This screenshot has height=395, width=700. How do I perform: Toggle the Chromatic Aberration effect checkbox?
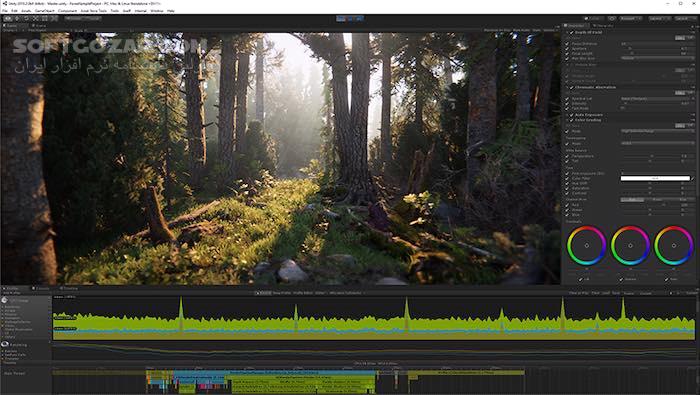[572, 87]
